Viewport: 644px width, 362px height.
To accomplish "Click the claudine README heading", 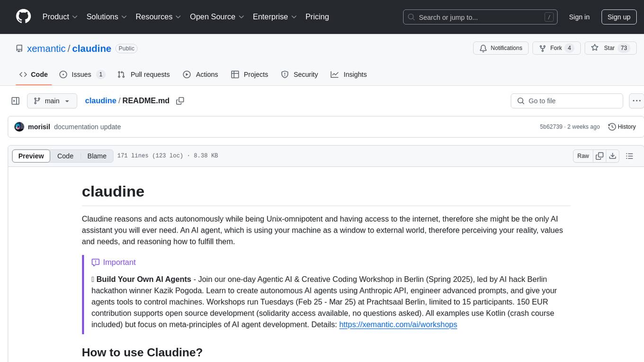I will pyautogui.click(x=113, y=191).
